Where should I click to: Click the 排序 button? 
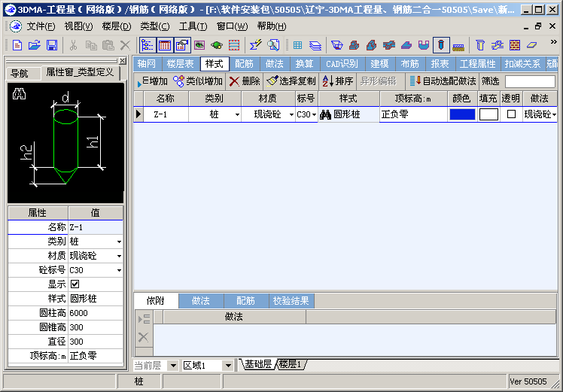coord(337,81)
